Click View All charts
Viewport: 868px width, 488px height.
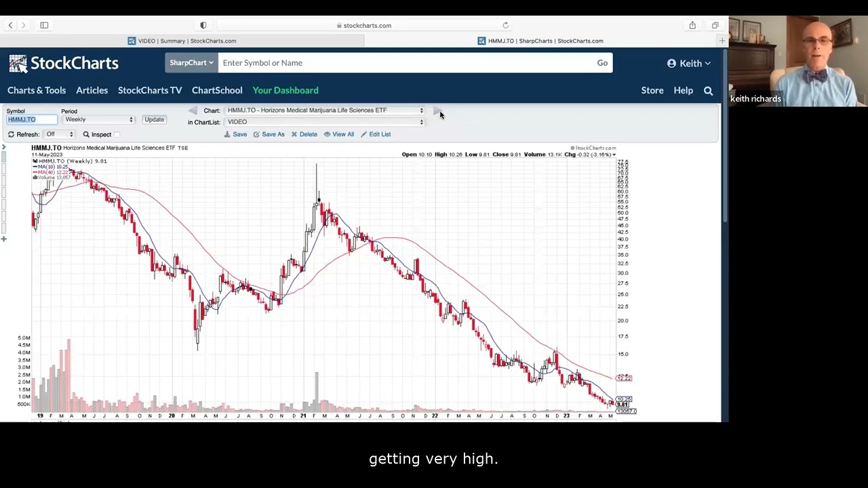338,134
